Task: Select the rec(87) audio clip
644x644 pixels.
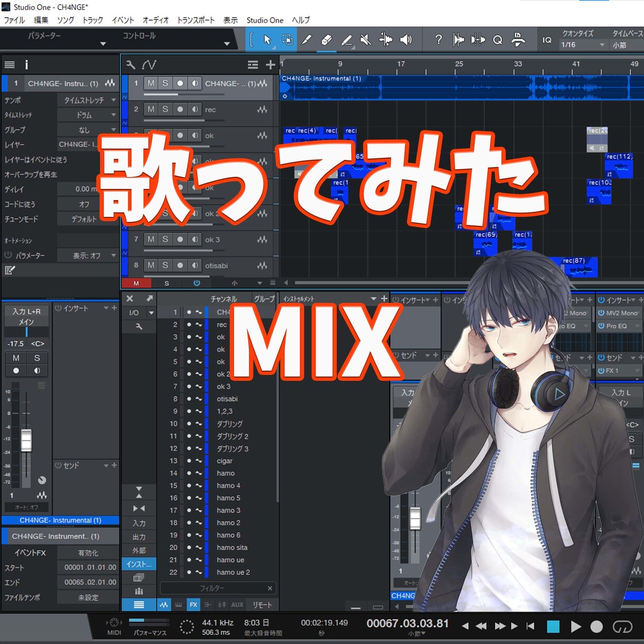Action: [579, 267]
